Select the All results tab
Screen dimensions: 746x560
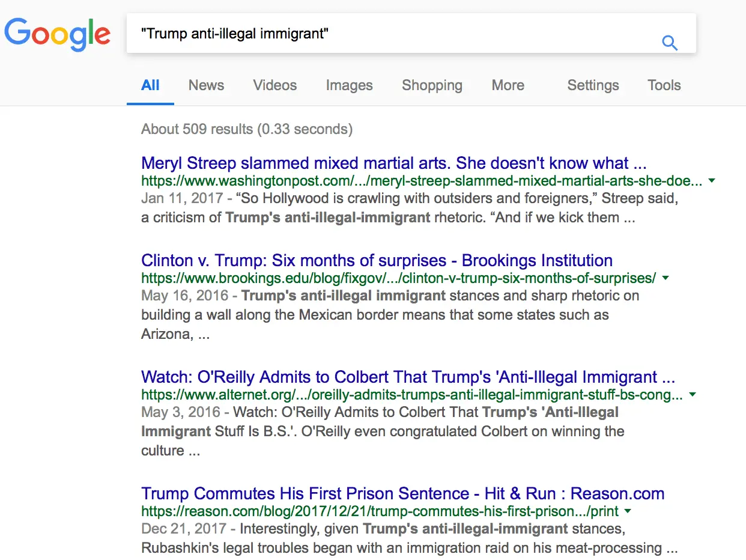click(150, 85)
